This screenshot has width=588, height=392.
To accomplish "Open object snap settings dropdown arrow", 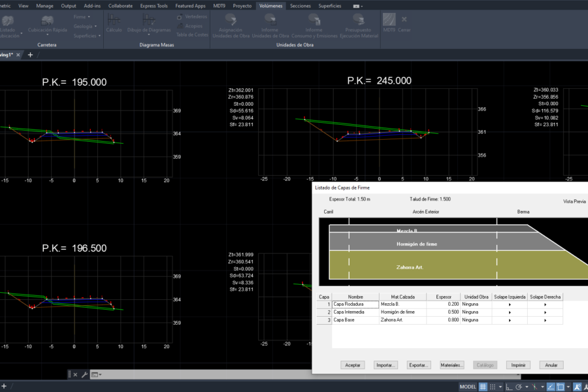I will click(x=568, y=387).
